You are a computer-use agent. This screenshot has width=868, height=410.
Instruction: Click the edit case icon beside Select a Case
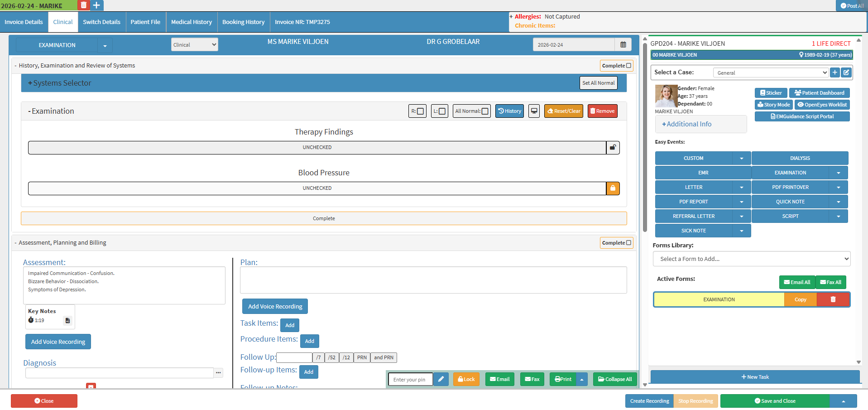846,72
